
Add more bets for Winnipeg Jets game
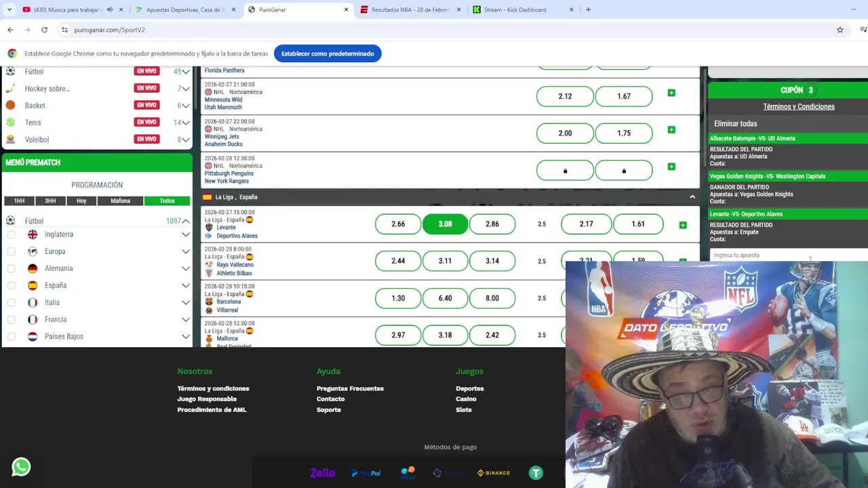(x=671, y=129)
